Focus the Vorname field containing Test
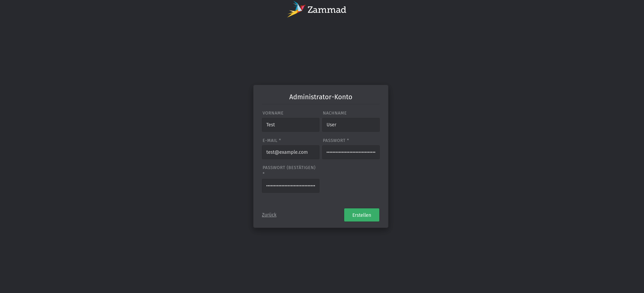 290,125
